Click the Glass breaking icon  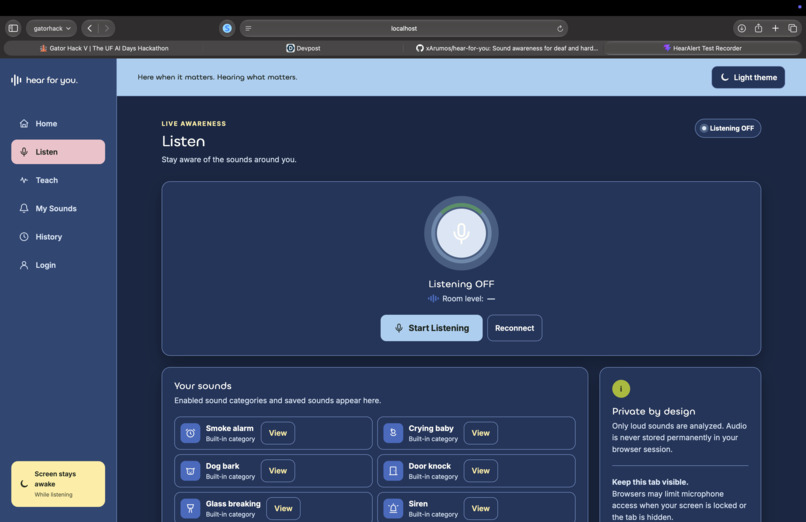(190, 508)
